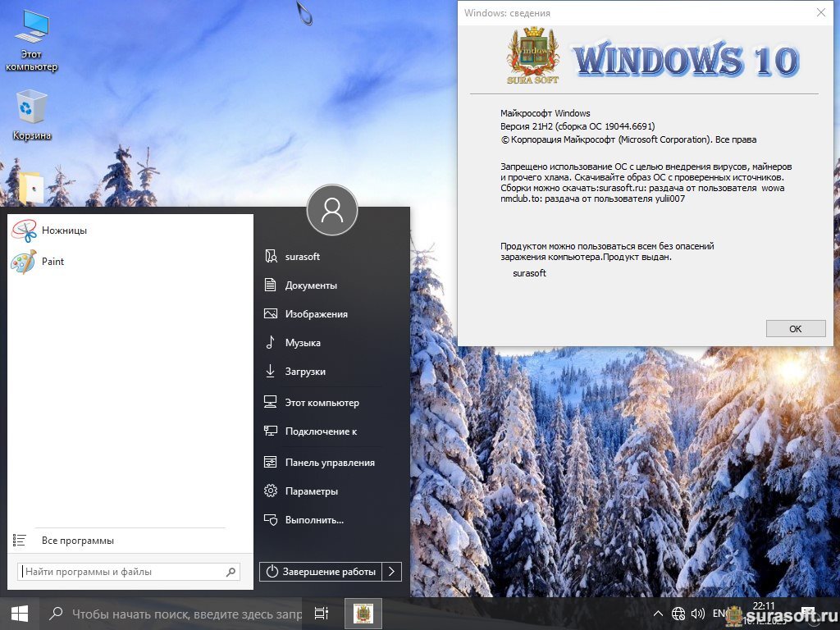Open the Корзина recycle bin on desktop

[x=32, y=114]
